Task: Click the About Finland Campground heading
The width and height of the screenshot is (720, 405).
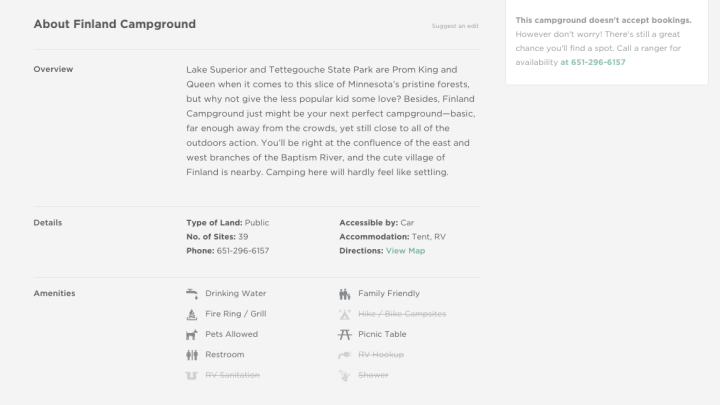Action: [x=114, y=24]
